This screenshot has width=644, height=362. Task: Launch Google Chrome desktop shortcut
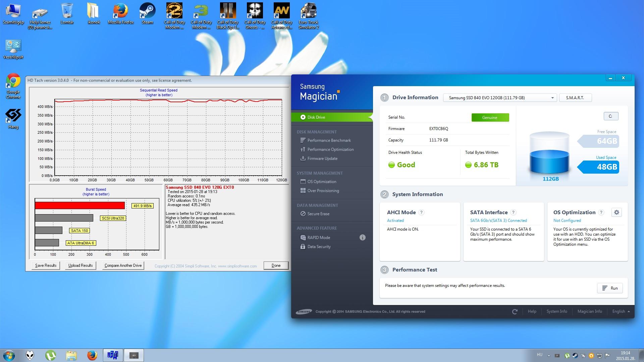[13, 86]
